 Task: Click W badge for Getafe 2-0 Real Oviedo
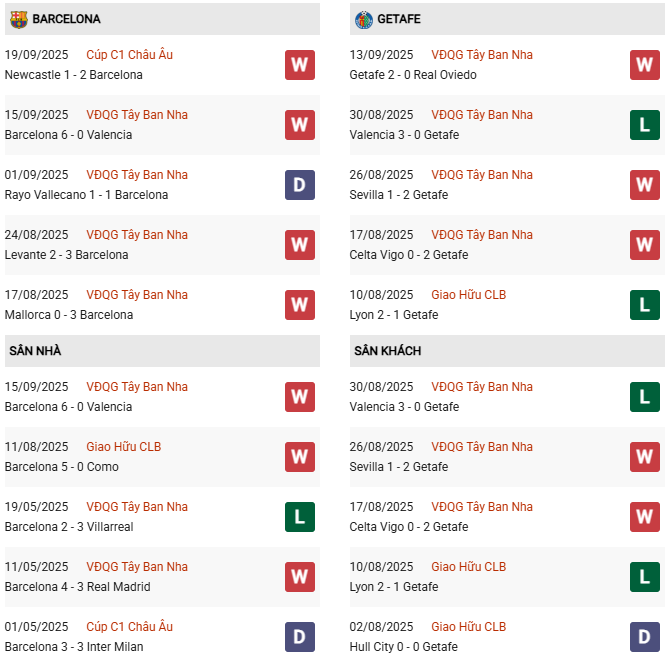[x=645, y=65]
